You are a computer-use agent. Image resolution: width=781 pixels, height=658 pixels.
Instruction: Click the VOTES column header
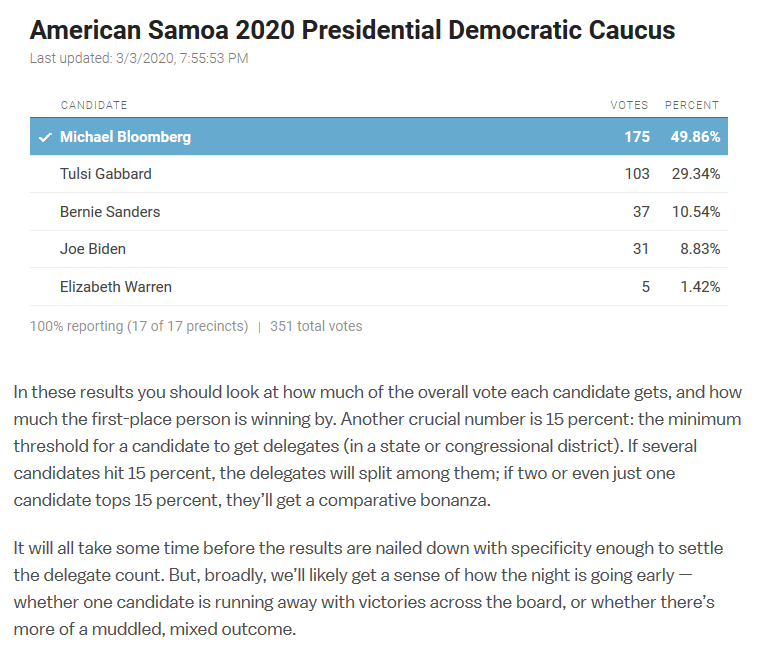point(630,105)
